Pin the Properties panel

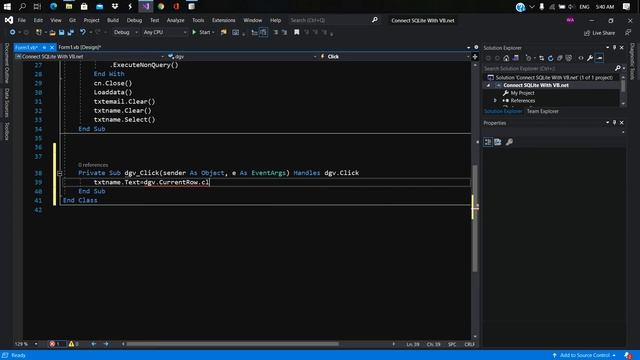pos(614,122)
